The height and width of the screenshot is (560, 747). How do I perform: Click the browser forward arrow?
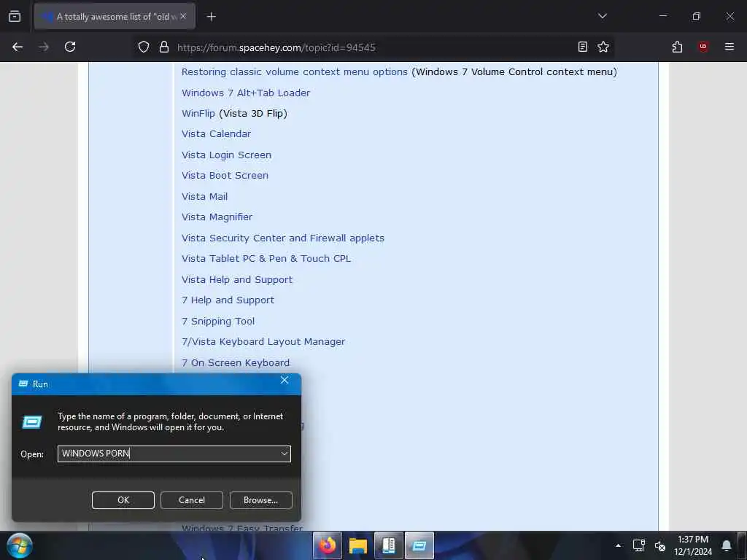point(44,47)
